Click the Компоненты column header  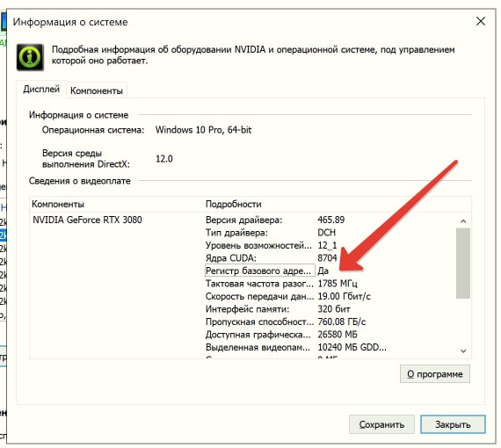coord(58,204)
